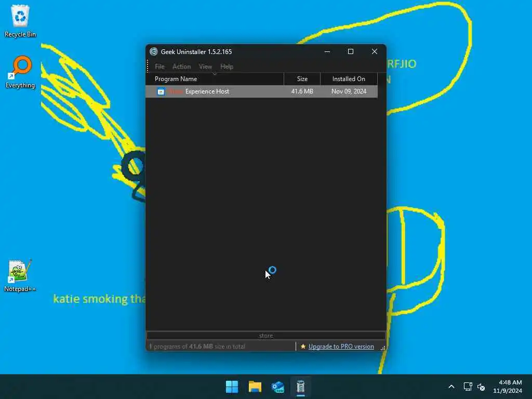The width and height of the screenshot is (532, 399).
Task: Open the File menu
Action: click(159, 66)
